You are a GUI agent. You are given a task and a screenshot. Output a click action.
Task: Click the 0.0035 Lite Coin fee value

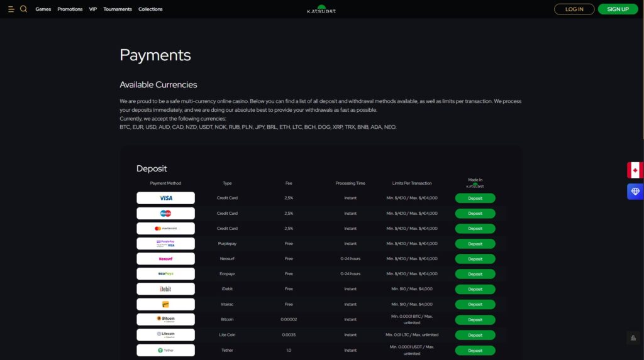[289, 334]
